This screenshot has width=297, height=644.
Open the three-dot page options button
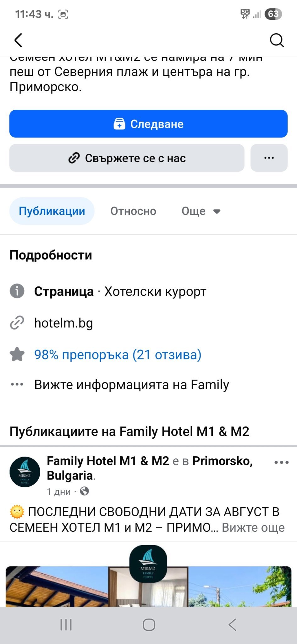tap(269, 158)
